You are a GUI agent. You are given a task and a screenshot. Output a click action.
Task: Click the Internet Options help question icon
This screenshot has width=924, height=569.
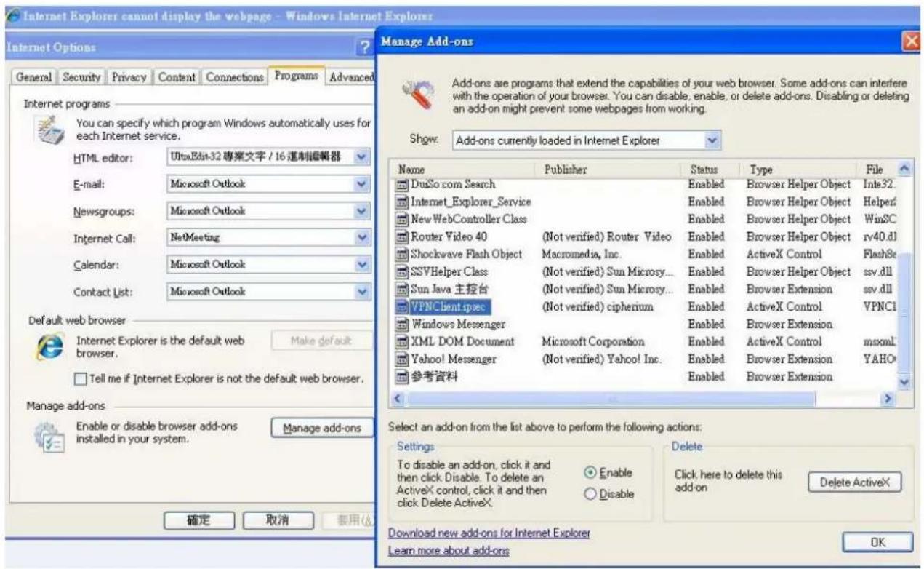[x=366, y=48]
